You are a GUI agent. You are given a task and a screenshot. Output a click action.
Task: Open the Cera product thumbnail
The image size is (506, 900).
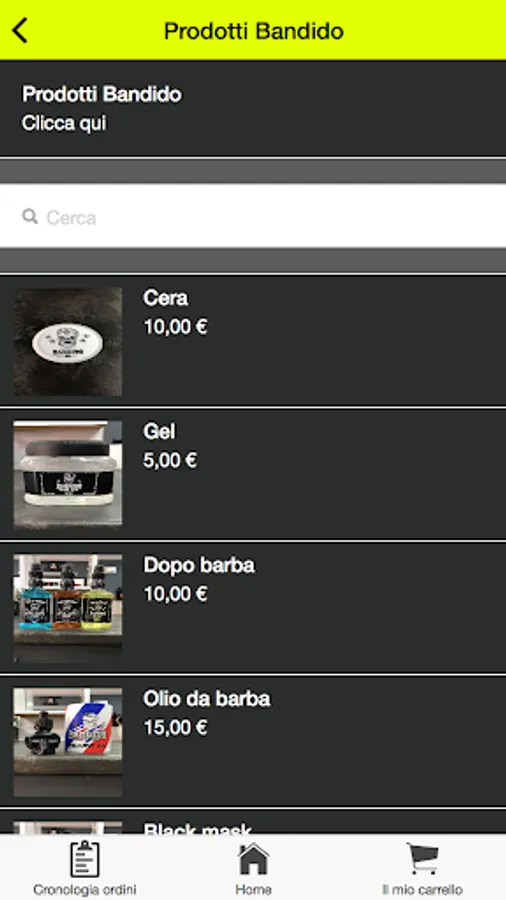[x=68, y=342]
